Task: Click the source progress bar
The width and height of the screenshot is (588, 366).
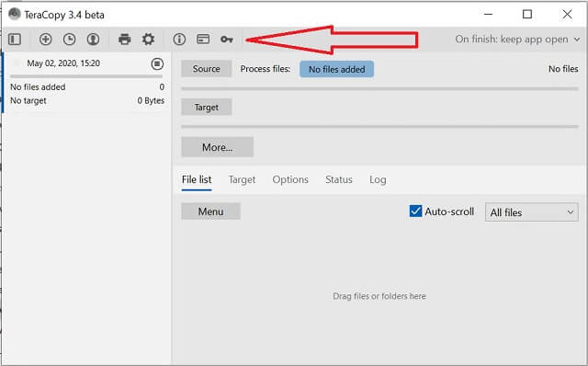Action: 379,89
